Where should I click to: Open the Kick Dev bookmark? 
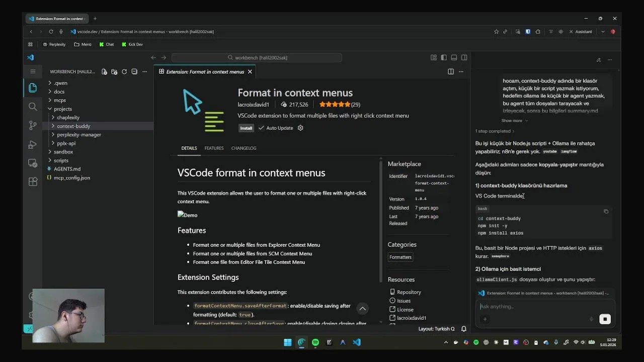pyautogui.click(x=132, y=44)
